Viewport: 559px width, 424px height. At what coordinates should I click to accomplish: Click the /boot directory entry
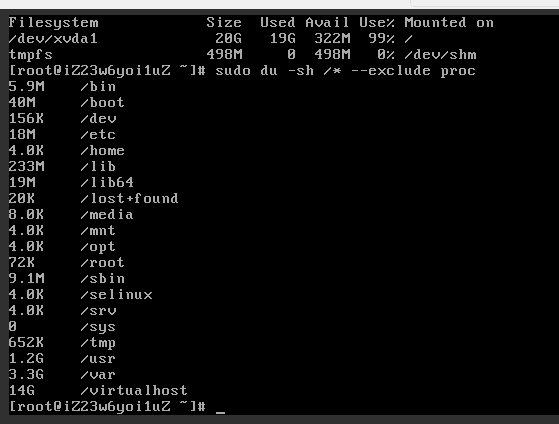click(x=102, y=102)
